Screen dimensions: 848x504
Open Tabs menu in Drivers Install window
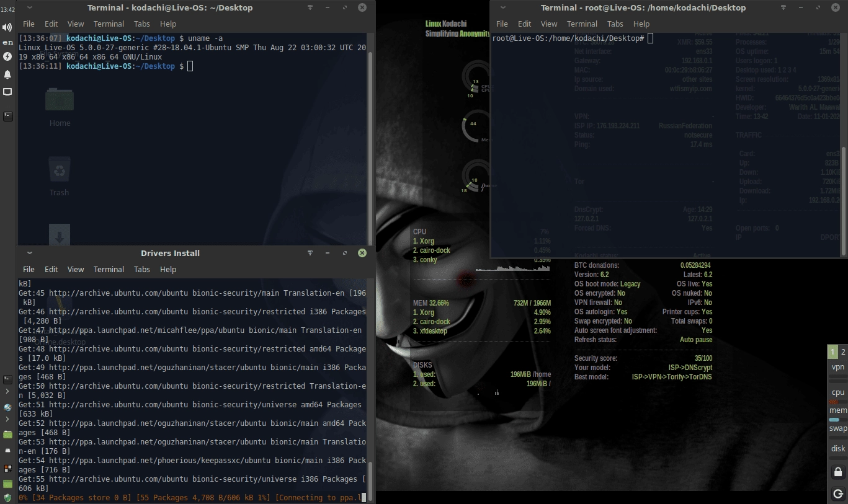coord(142,269)
